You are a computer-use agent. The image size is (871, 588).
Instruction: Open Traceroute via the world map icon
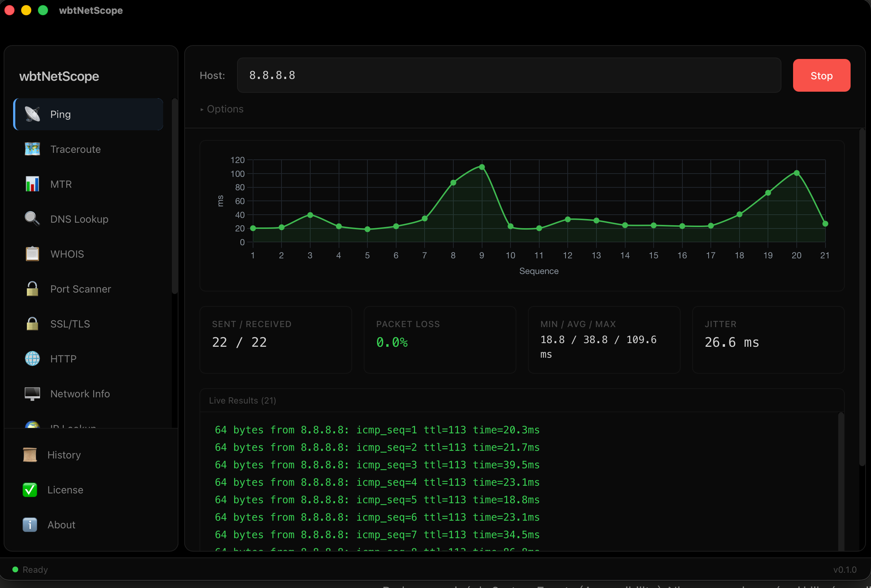click(x=32, y=149)
